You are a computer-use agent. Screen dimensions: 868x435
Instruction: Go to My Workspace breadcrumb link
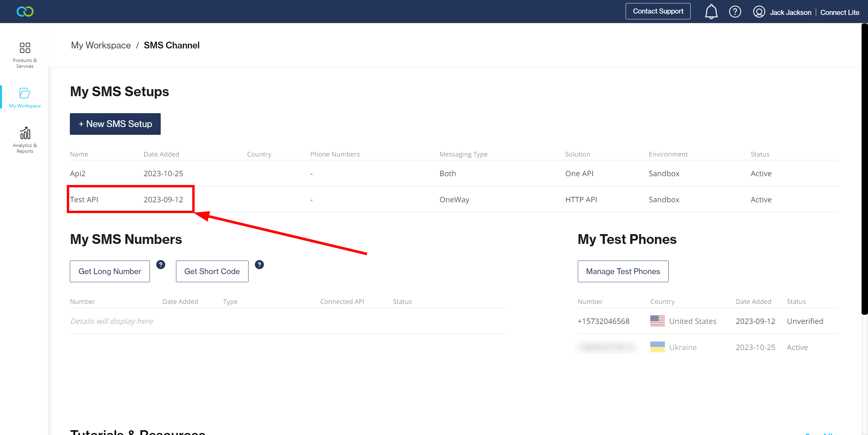pyautogui.click(x=101, y=45)
